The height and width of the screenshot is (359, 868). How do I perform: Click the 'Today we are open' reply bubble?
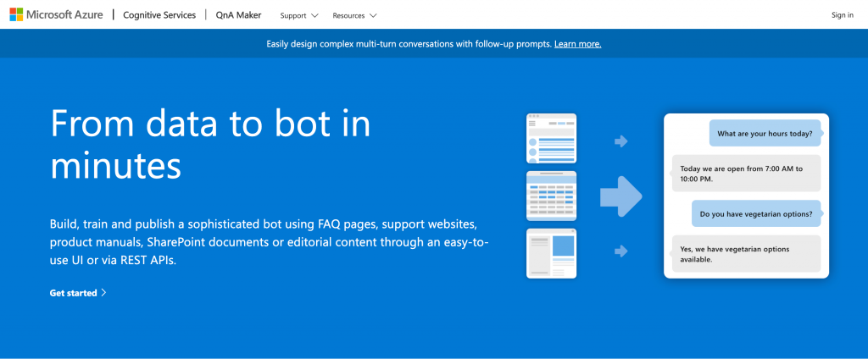coord(746,173)
